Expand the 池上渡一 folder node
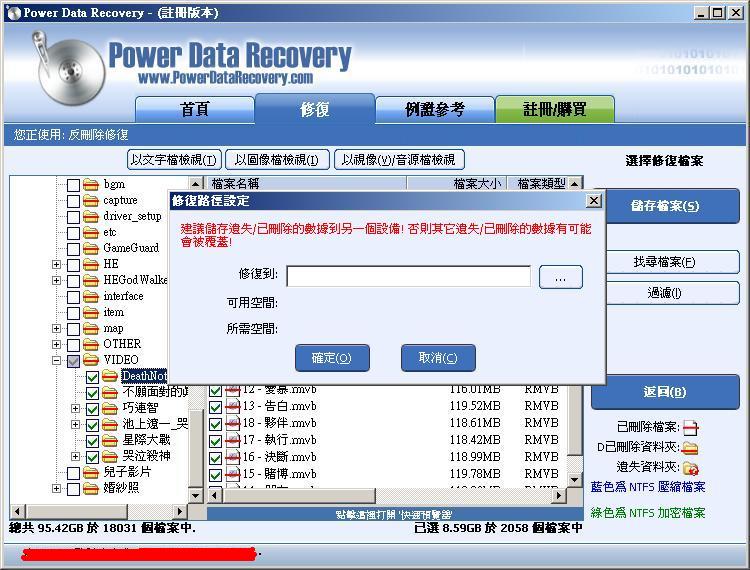 (x=76, y=424)
